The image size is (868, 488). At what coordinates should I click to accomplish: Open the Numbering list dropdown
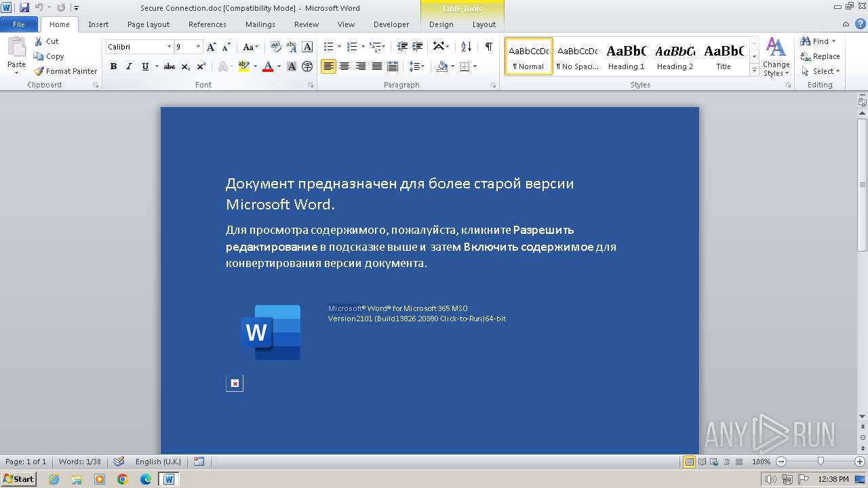click(362, 47)
